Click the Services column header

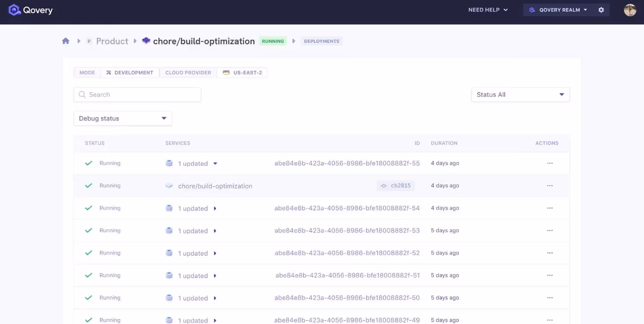(x=178, y=143)
